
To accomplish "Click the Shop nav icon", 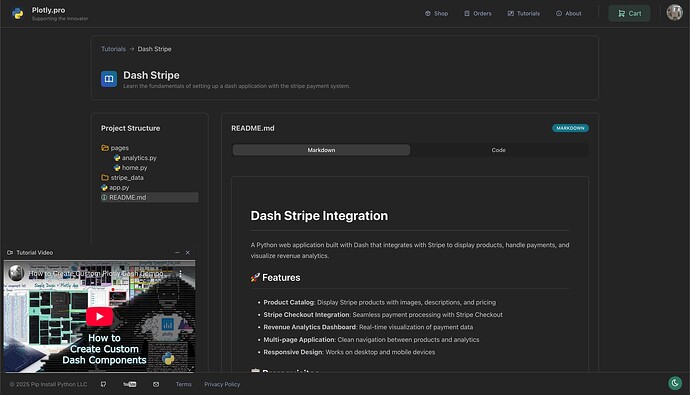I will coord(428,14).
